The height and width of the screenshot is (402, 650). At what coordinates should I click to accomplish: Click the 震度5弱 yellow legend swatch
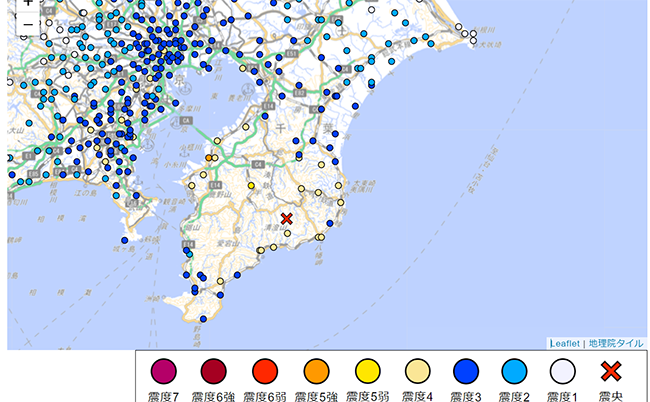[x=364, y=372]
